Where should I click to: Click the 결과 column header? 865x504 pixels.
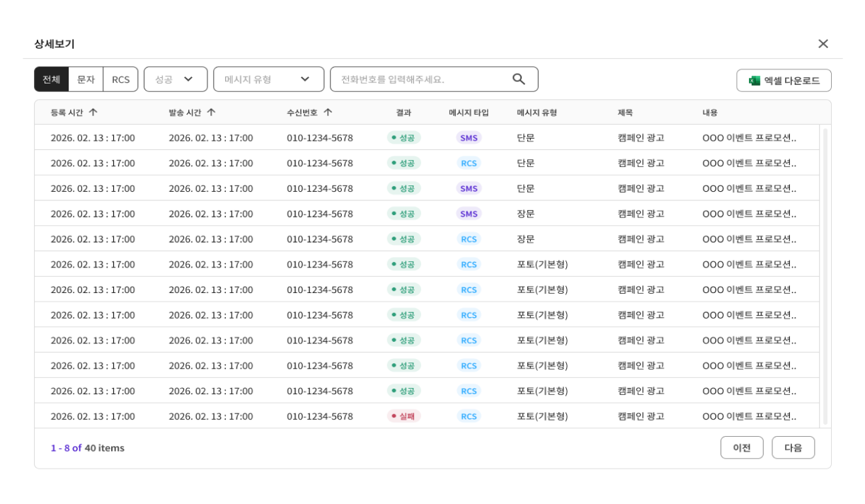(403, 113)
